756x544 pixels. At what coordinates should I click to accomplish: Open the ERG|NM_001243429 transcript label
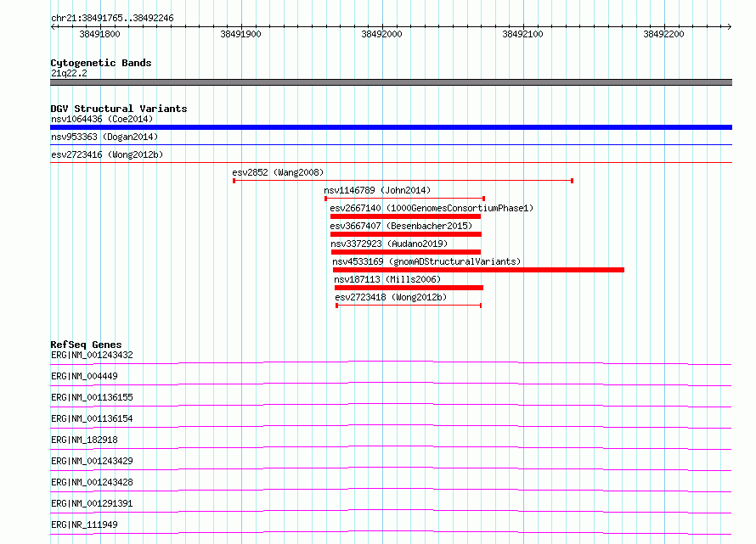(92, 461)
